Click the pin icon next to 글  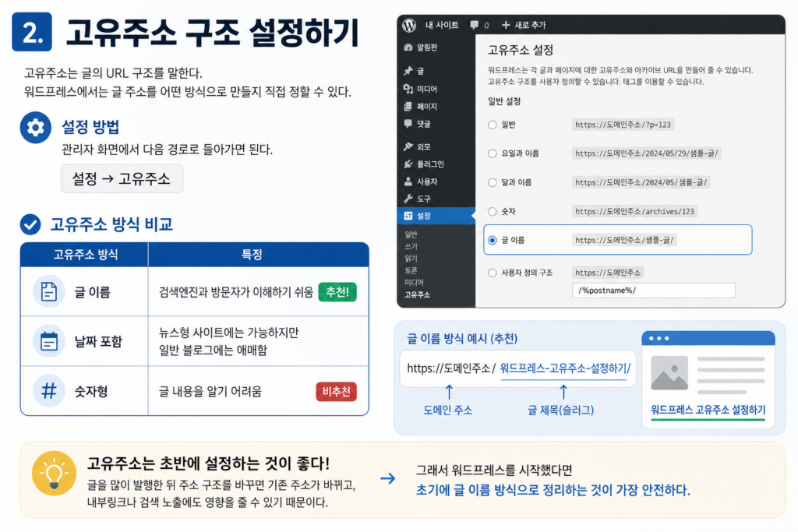coord(408,71)
